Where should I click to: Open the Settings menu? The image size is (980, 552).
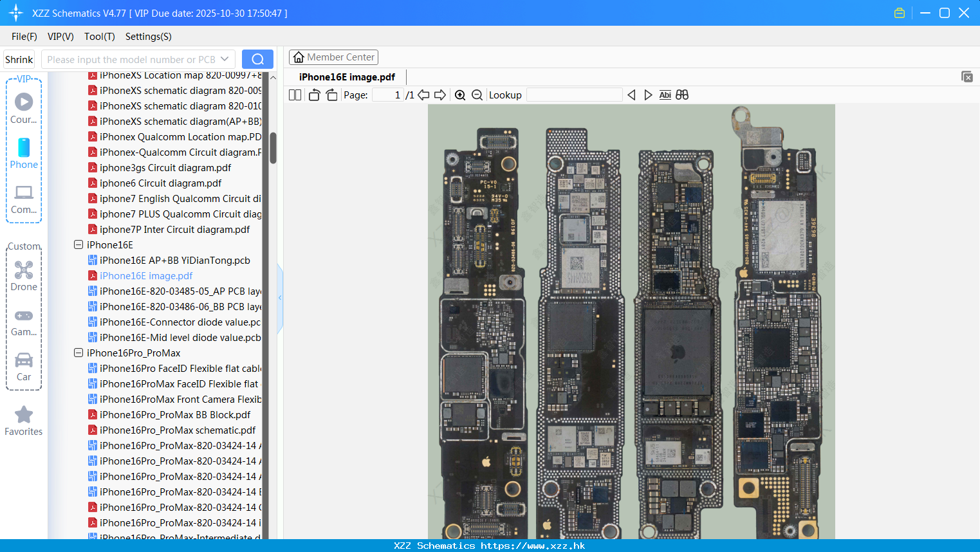(x=149, y=37)
